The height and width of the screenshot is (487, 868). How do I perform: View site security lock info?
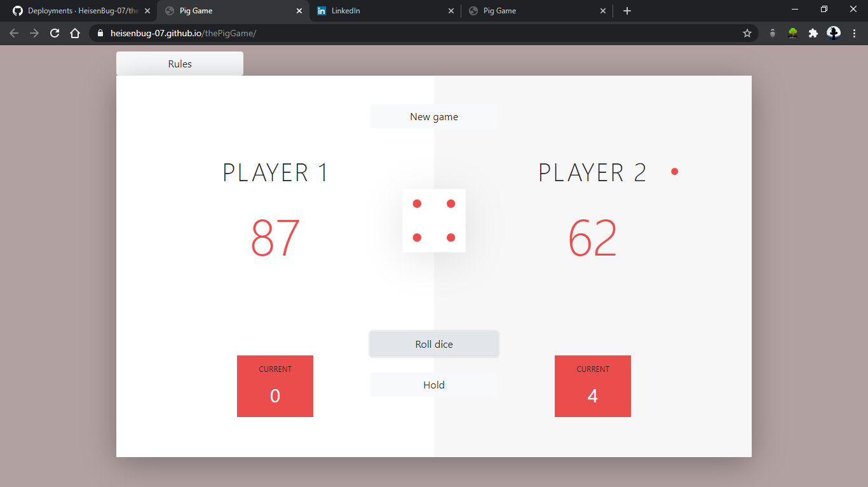click(100, 33)
